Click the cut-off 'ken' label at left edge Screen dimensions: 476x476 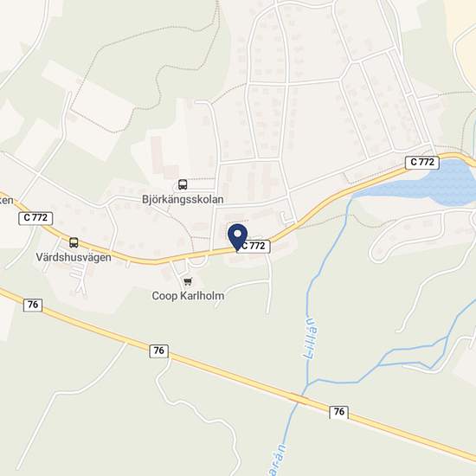coord(7,201)
